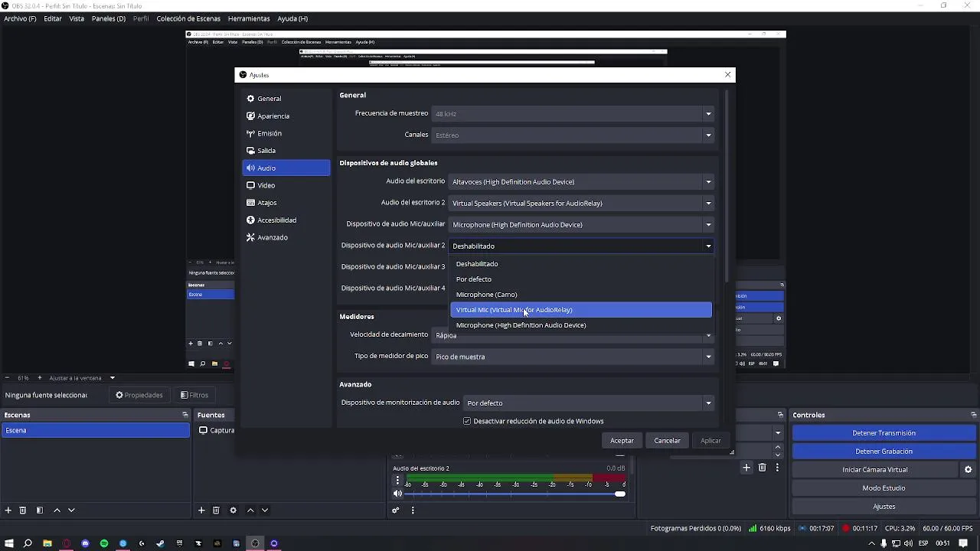Click Iniciar Cámara Virtual
The height and width of the screenshot is (551, 980).
coord(875,470)
